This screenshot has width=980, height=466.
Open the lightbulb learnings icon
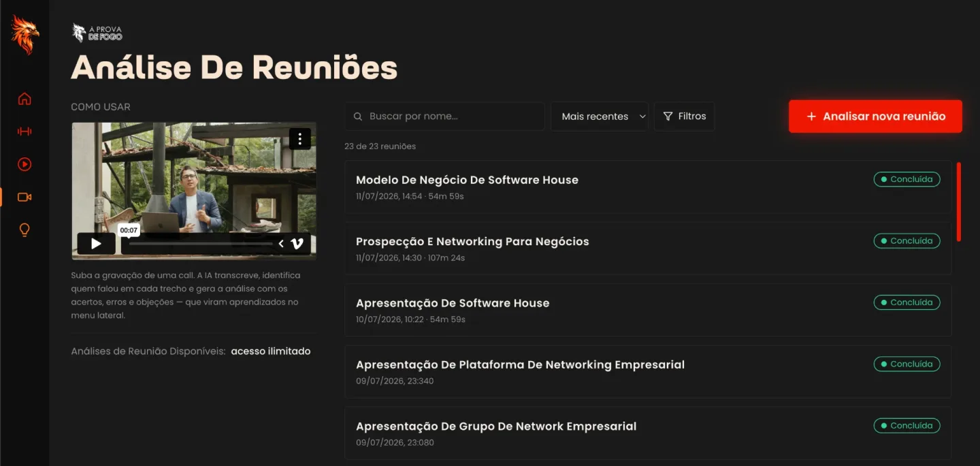24,230
